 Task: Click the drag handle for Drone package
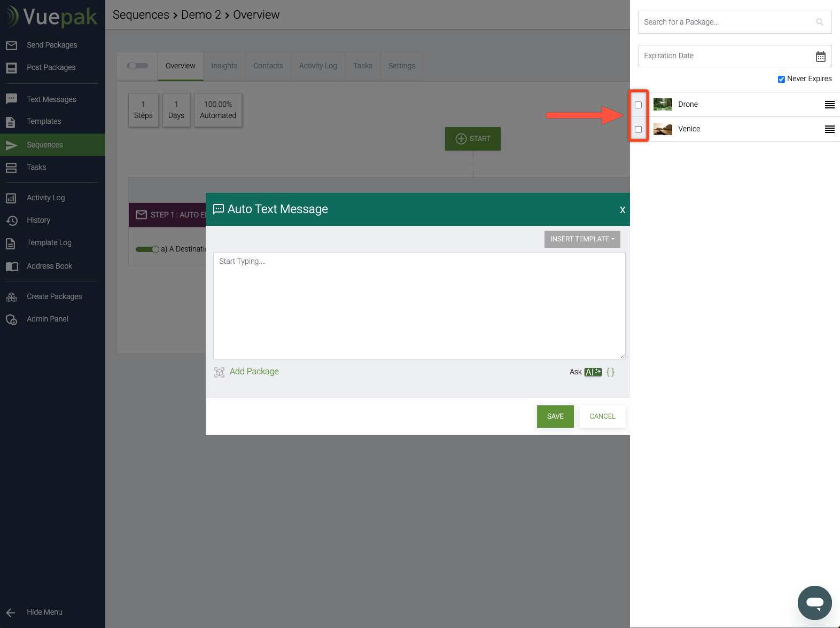829,105
